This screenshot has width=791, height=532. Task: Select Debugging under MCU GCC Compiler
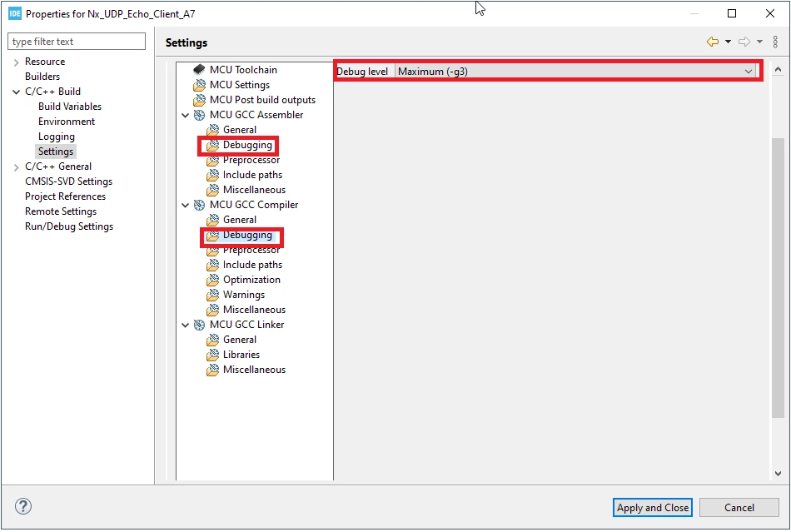[x=247, y=235]
